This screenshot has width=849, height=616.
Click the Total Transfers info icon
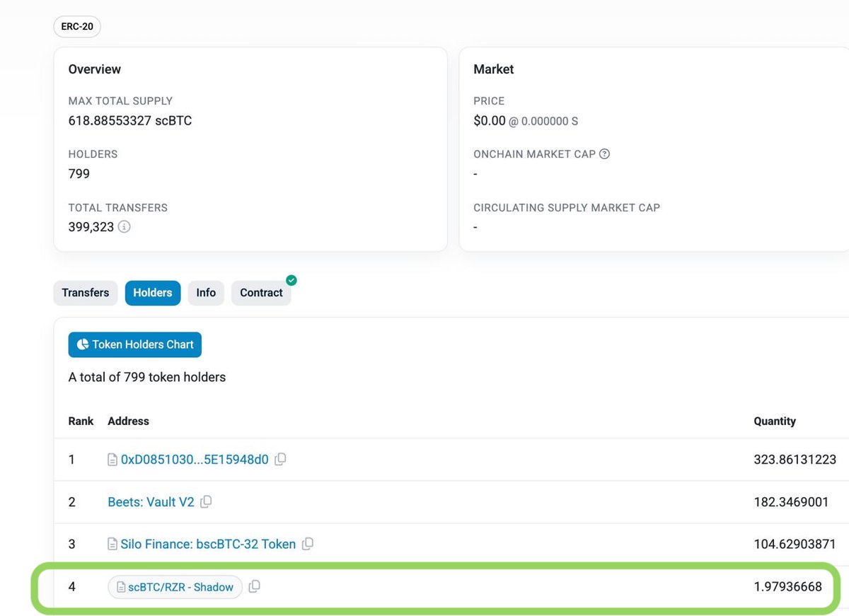(x=124, y=228)
